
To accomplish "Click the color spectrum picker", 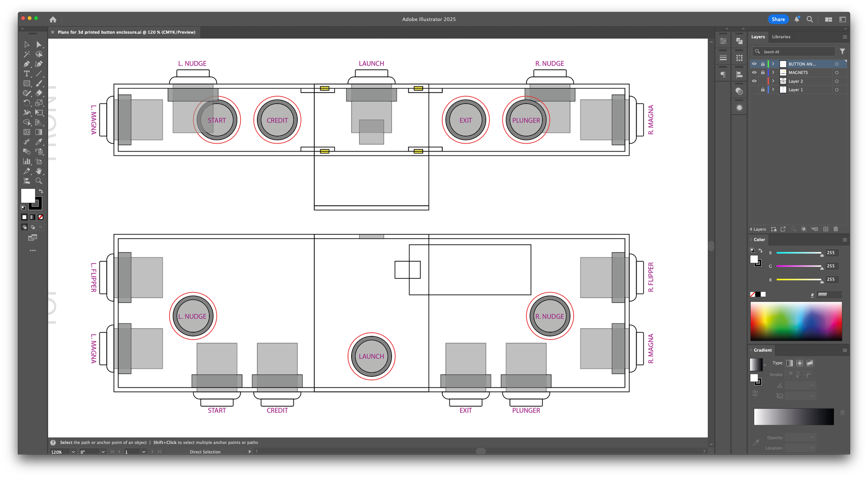I will (x=796, y=321).
